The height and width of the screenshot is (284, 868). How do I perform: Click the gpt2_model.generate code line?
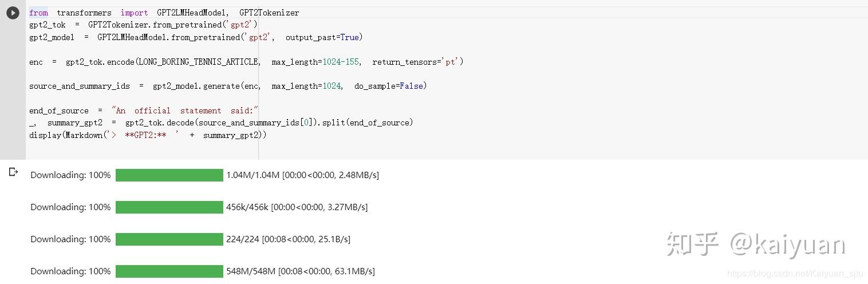[227, 86]
